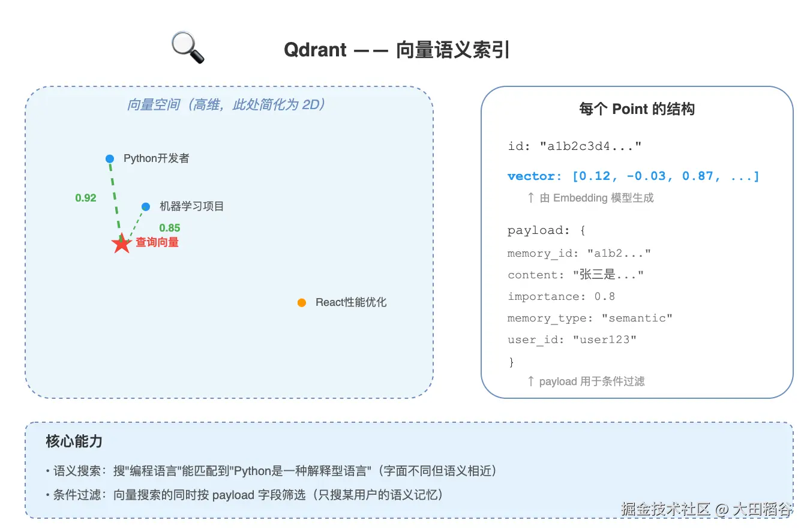This screenshot has width=807, height=532.
Task: Select the blue 机器学习项目 data point
Action: [x=145, y=206]
